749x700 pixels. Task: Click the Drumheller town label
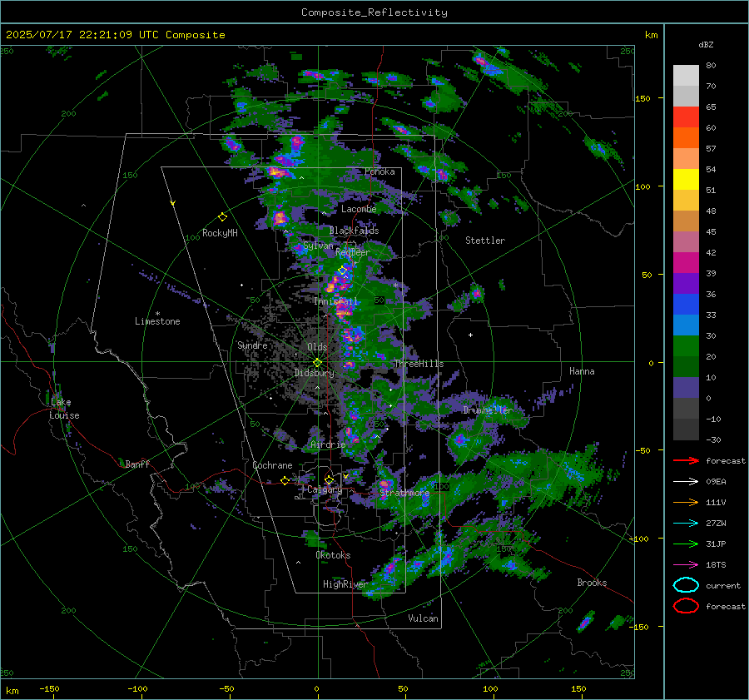coord(487,410)
